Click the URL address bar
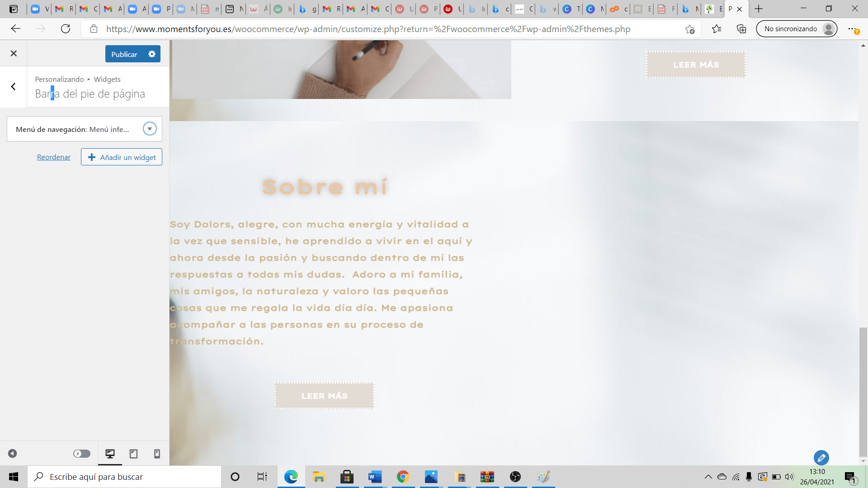 [368, 29]
